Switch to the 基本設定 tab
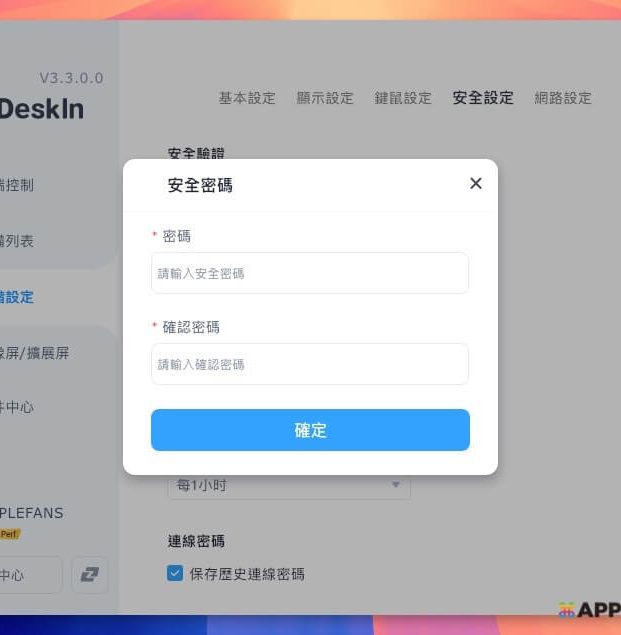This screenshot has height=635, width=621. 247,98
